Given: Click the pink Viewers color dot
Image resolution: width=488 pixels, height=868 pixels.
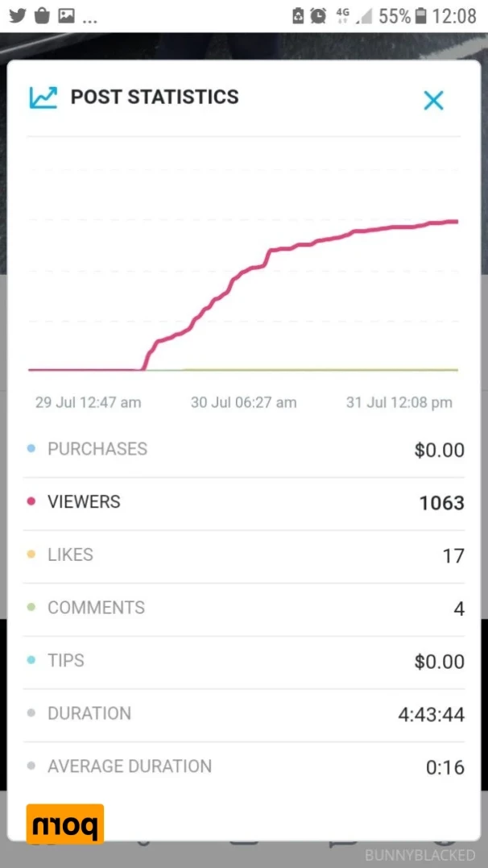Looking at the screenshot, I should [x=31, y=501].
